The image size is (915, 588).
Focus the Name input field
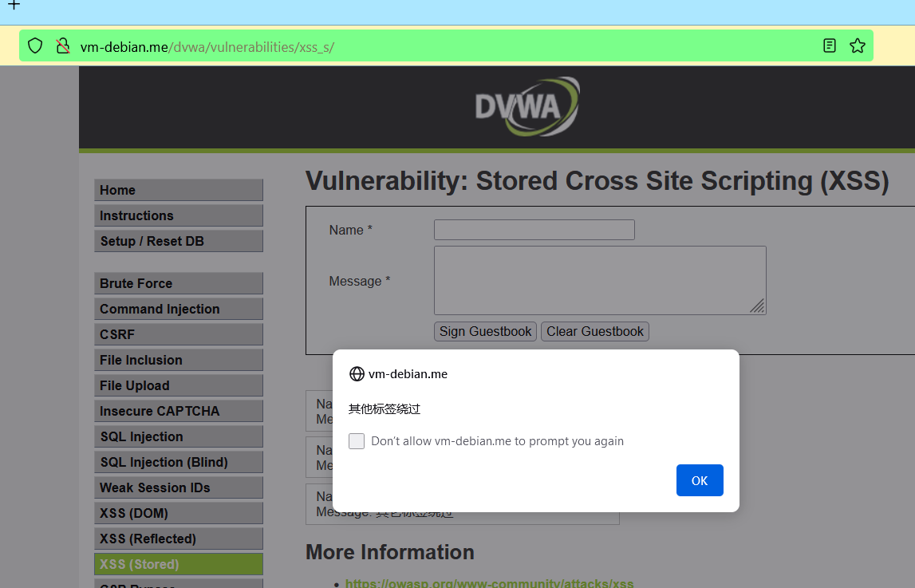pyautogui.click(x=534, y=230)
